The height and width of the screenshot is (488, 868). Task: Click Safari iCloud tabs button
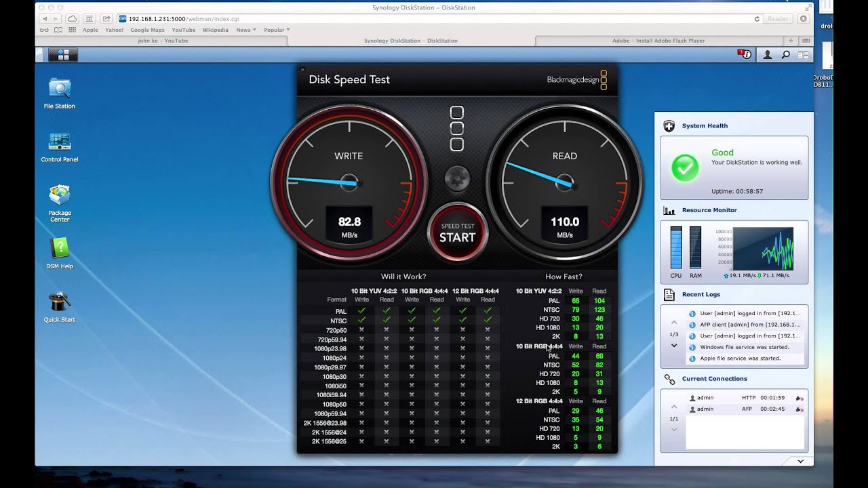click(x=73, y=19)
